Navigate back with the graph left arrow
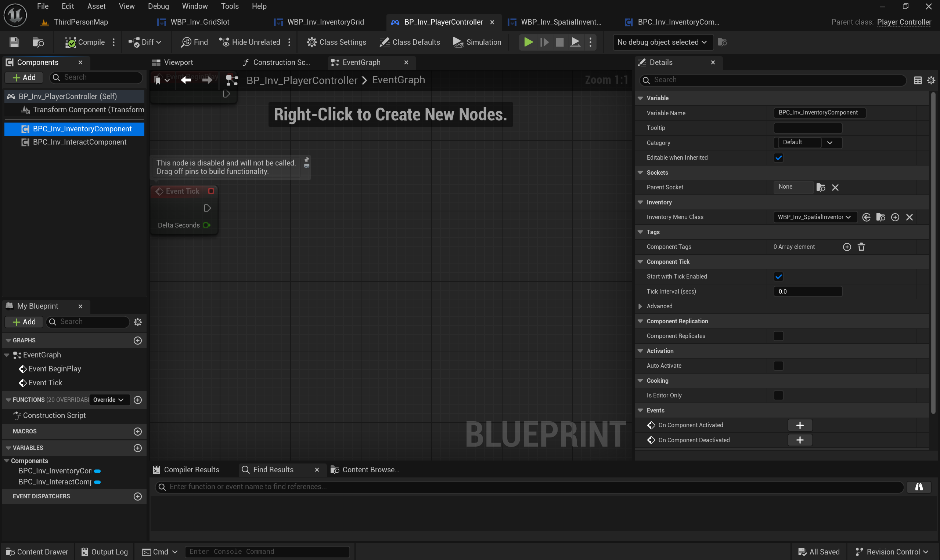This screenshot has height=560, width=940. click(x=186, y=80)
